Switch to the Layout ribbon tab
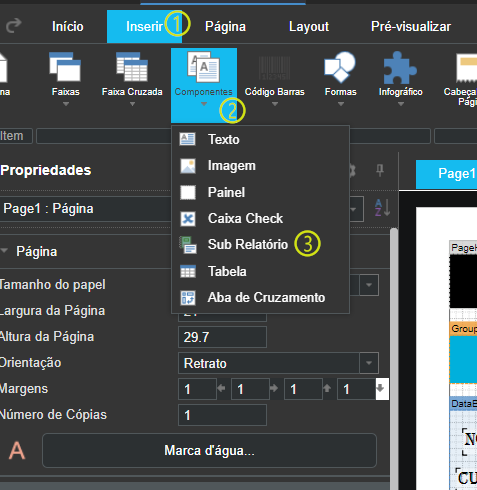This screenshot has width=477, height=490. click(x=309, y=27)
